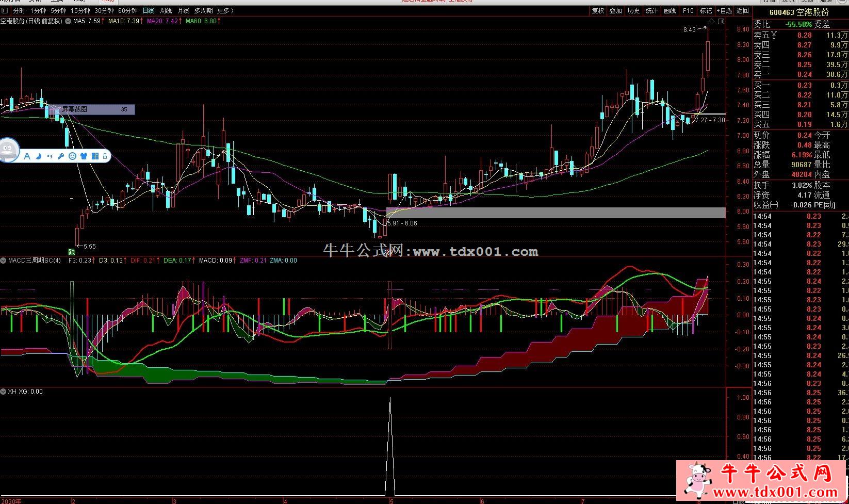Open the font 'A' tool in floating toolbar
The height and width of the screenshot is (504, 849).
pyautogui.click(x=26, y=156)
